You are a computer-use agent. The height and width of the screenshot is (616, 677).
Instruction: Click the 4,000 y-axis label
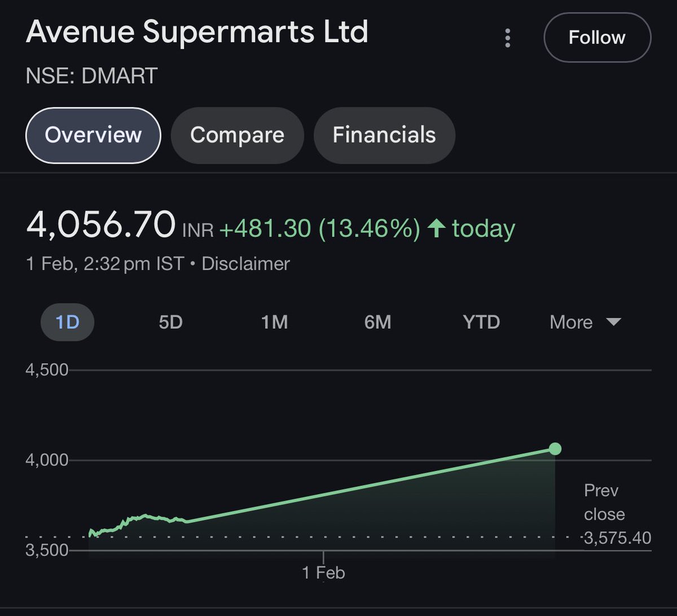click(x=47, y=460)
